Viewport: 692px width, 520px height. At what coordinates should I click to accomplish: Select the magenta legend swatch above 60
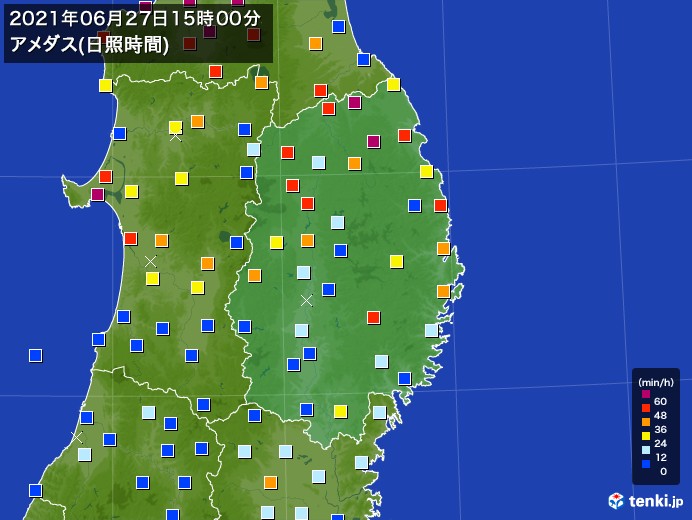[x=646, y=394]
